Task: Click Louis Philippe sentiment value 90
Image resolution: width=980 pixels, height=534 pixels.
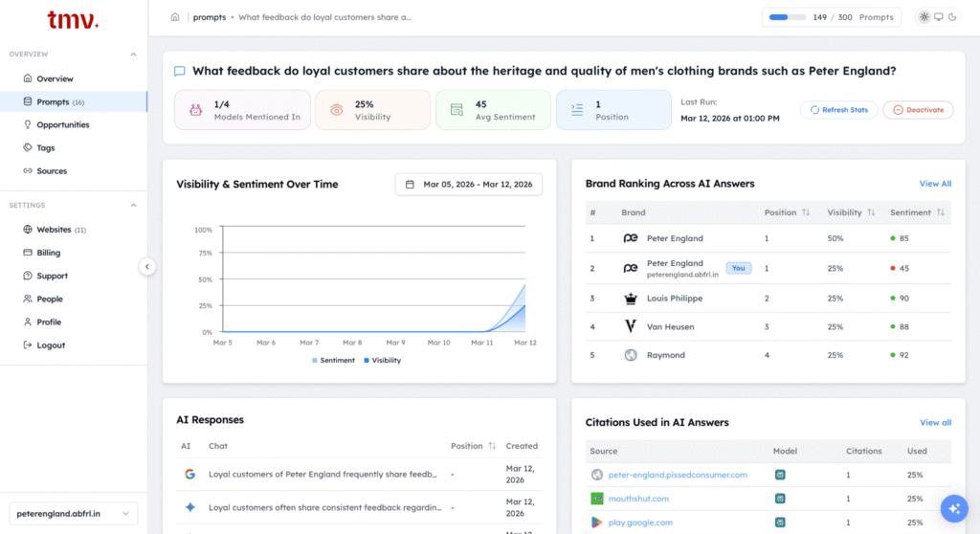Action: [x=903, y=299]
